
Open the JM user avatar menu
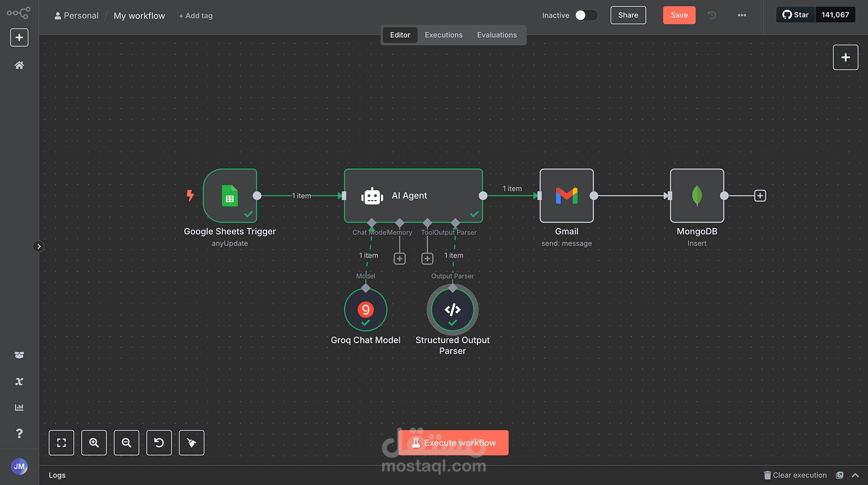(x=19, y=466)
